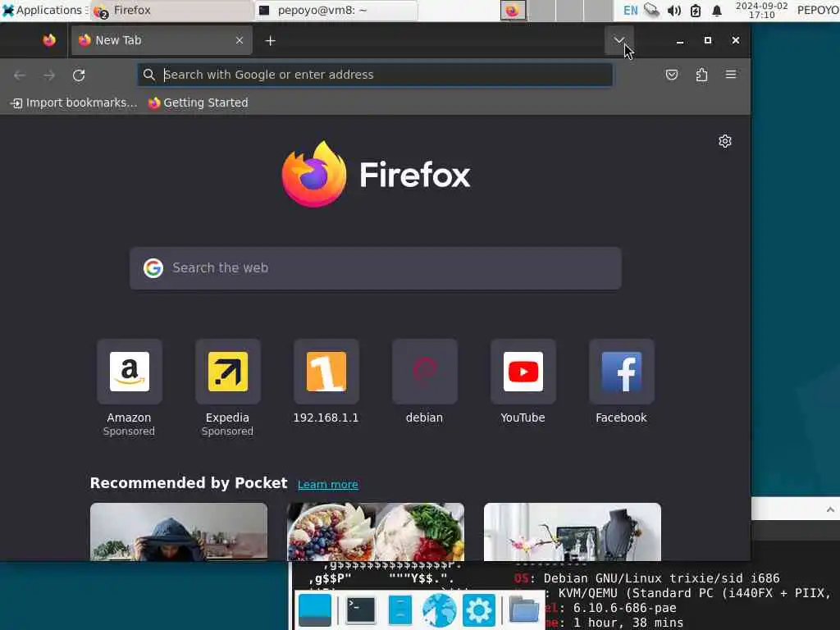Select the first workspace with Firefox
This screenshot has height=630, width=840.
514,10
